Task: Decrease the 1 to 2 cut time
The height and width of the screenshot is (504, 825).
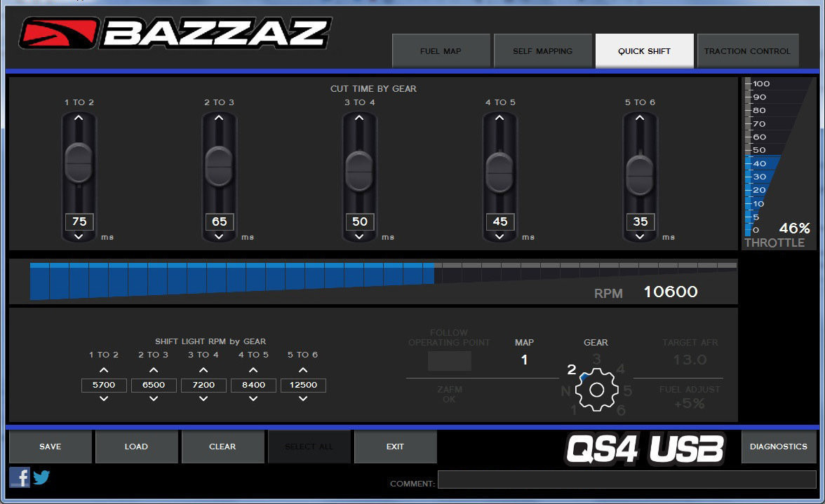Action: point(79,236)
